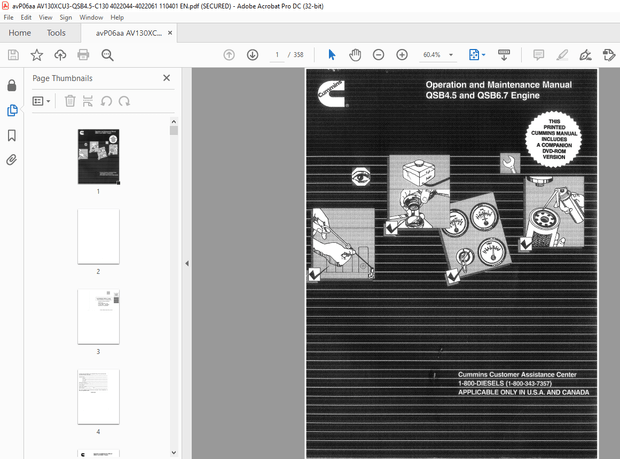Viewport: 620px width, 459px height.
Task: Select page 4 thumbnail
Action: coord(98,397)
